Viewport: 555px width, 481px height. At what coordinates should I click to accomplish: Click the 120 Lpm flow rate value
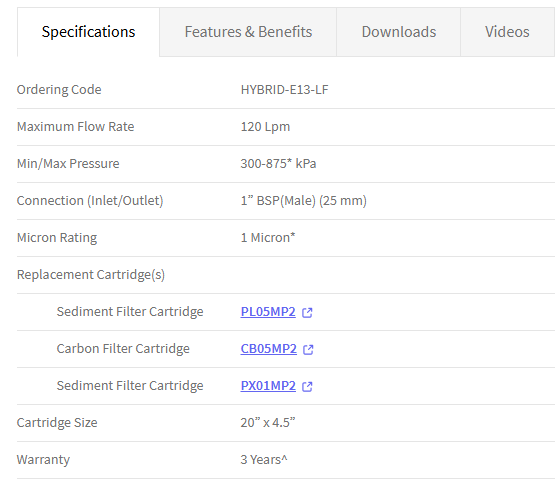[x=265, y=127]
